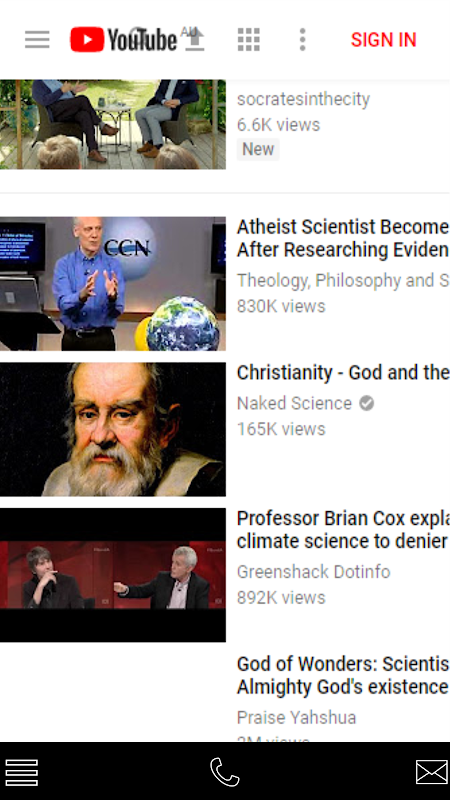Open the YouTube apps grid icon
The height and width of the screenshot is (800, 450).
[x=249, y=39]
